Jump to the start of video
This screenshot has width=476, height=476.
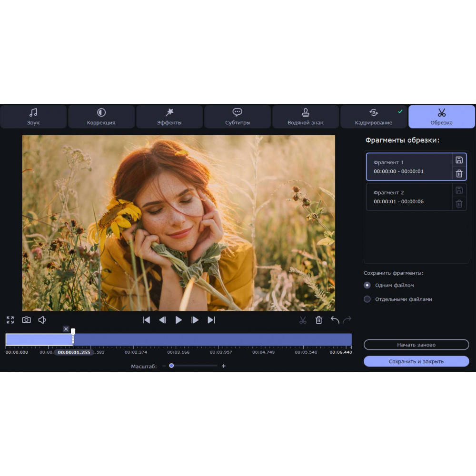pyautogui.click(x=146, y=320)
